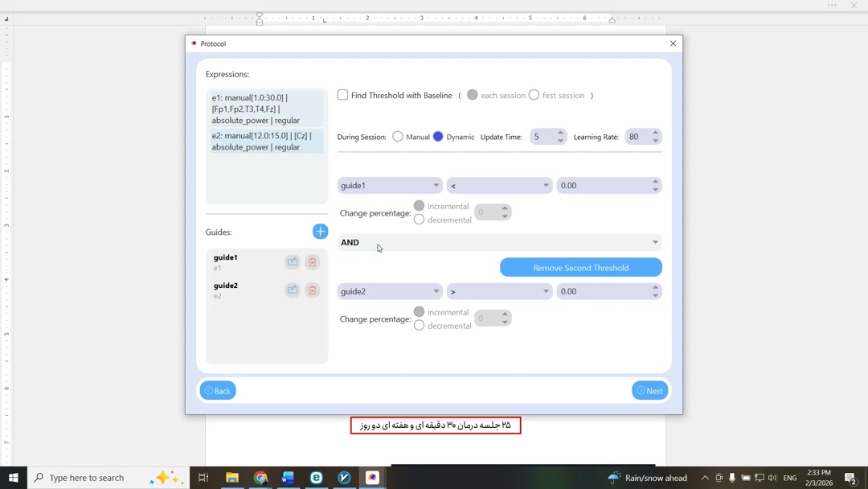Open the volume tray icon
The width and height of the screenshot is (868, 489).
click(x=773, y=478)
